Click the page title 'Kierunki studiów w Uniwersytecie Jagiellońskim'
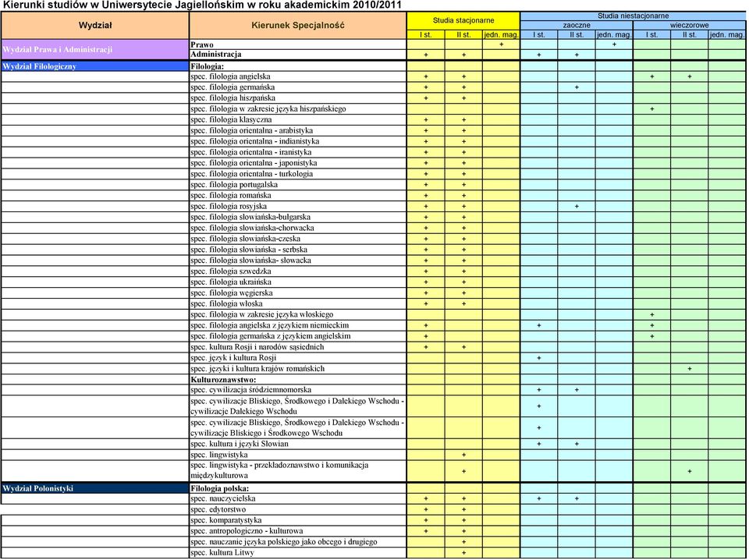 [x=203, y=5]
